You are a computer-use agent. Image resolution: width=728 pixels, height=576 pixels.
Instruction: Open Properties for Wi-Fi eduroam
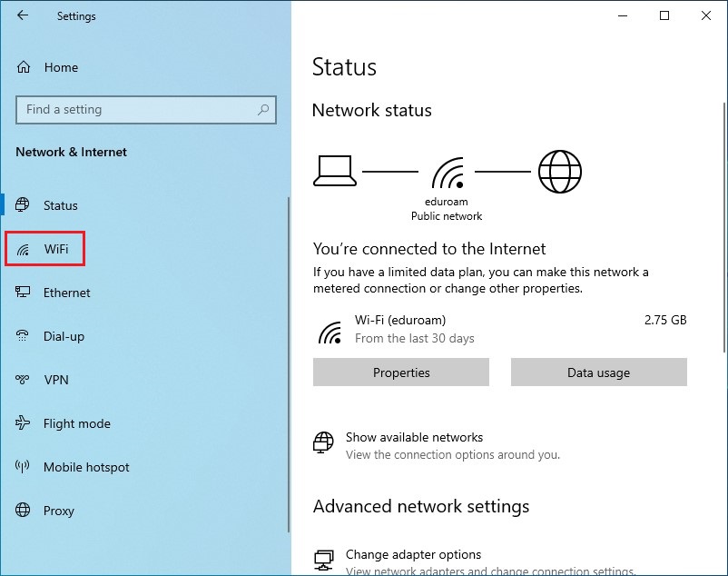point(401,372)
